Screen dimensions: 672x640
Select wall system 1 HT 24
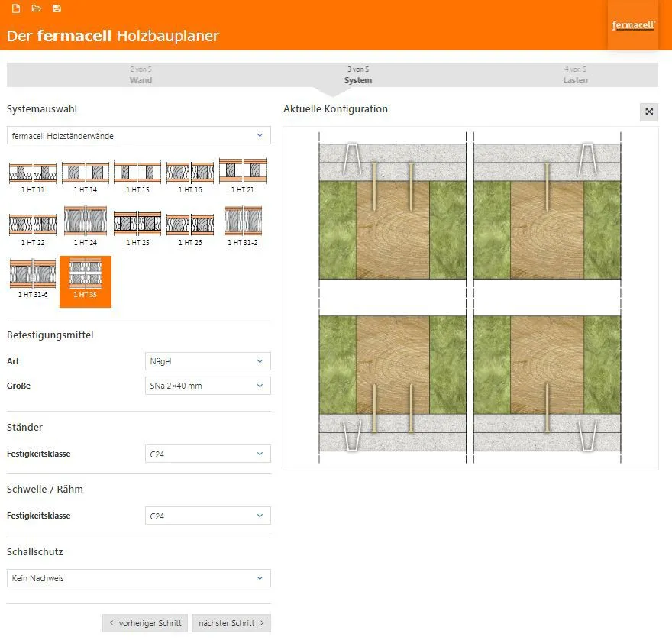(86, 226)
